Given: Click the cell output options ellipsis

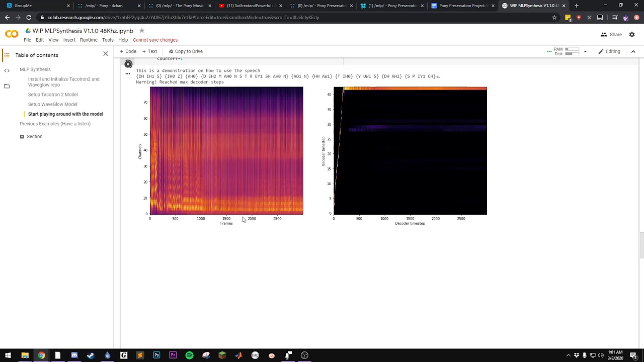Looking at the screenshot, I should click(128, 74).
